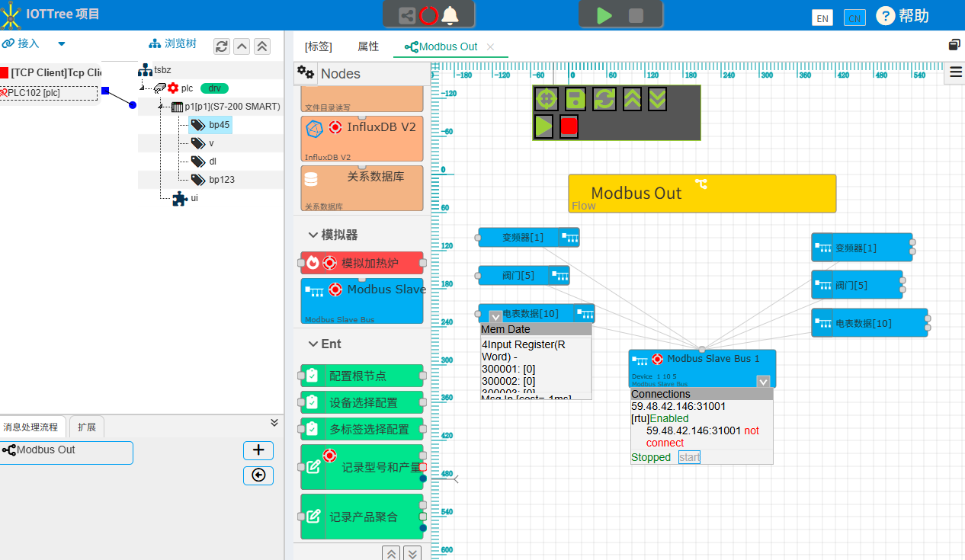Switch to the 属性 tab
Image resolution: width=965 pixels, height=560 pixels.
(368, 46)
